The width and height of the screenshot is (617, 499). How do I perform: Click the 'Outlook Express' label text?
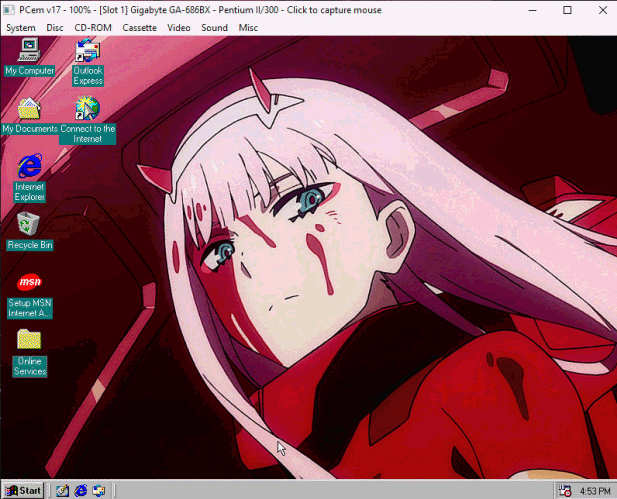click(x=88, y=76)
